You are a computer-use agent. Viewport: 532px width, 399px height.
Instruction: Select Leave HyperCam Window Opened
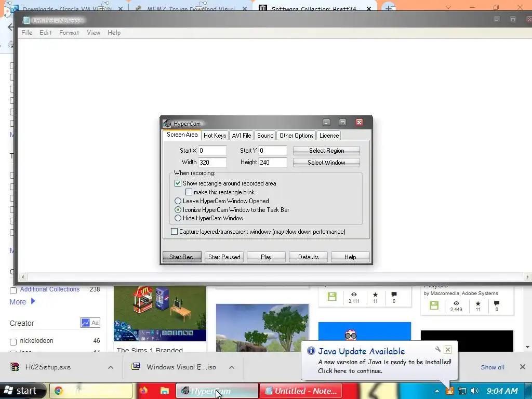[x=178, y=201]
